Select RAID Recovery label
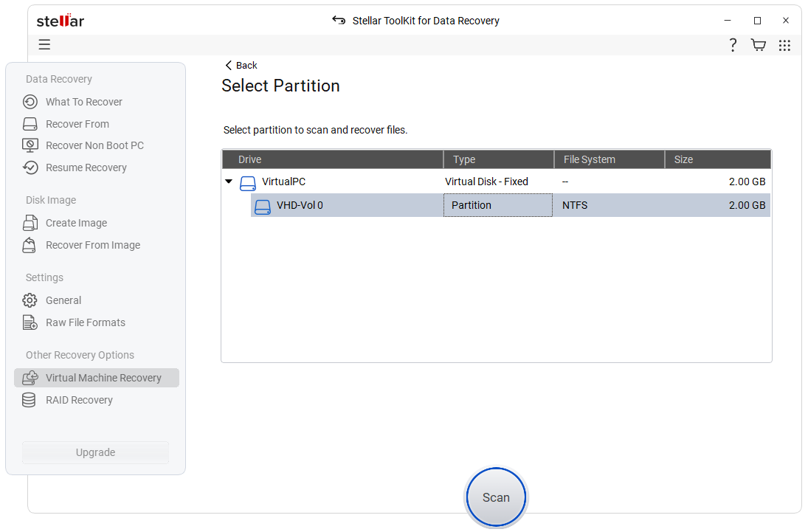The height and width of the screenshot is (532, 808). pyautogui.click(x=79, y=401)
